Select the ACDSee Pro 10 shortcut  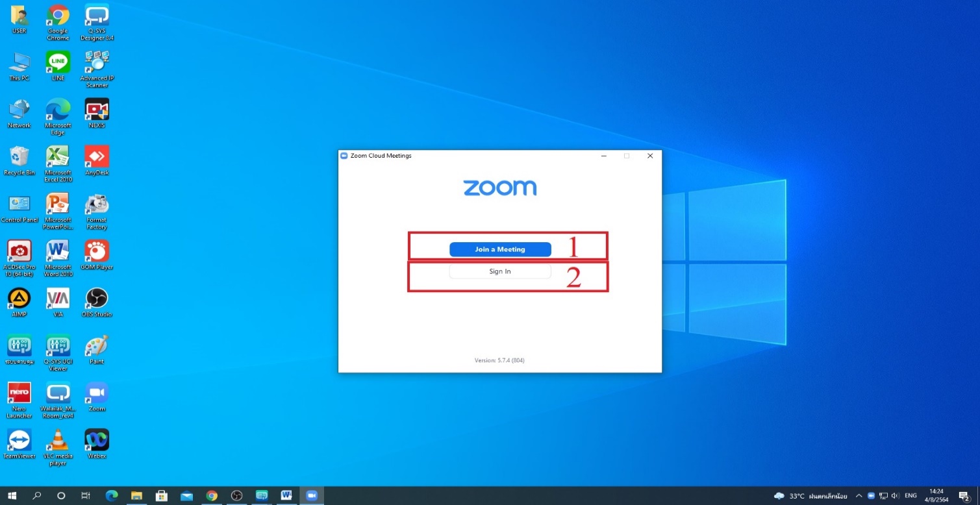click(19, 258)
